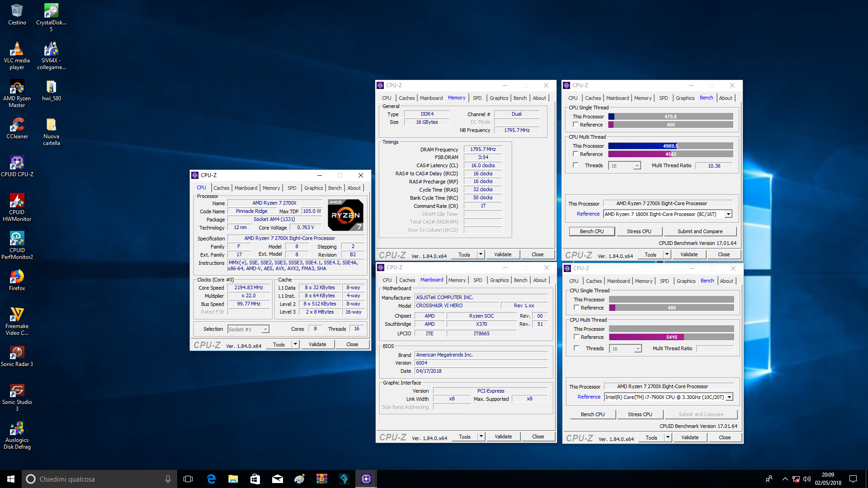Switch to SPD tab in Memory window

click(x=477, y=98)
